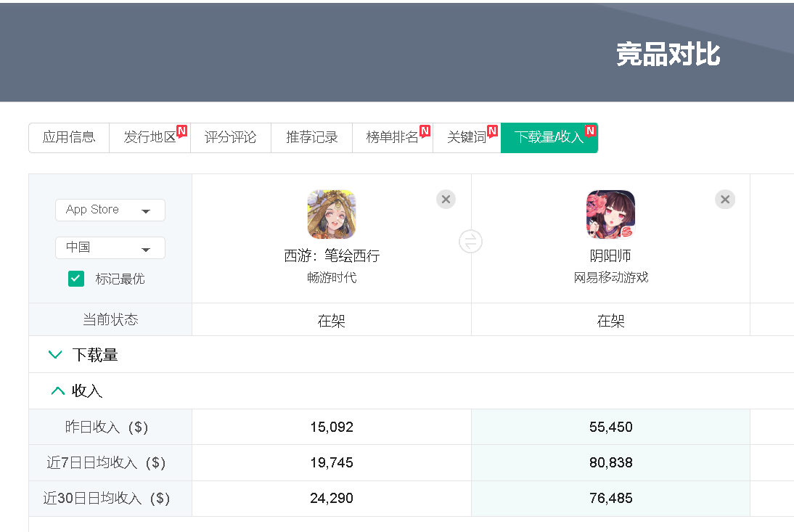Click the 西游：笔绘西行 app icon

point(332,214)
